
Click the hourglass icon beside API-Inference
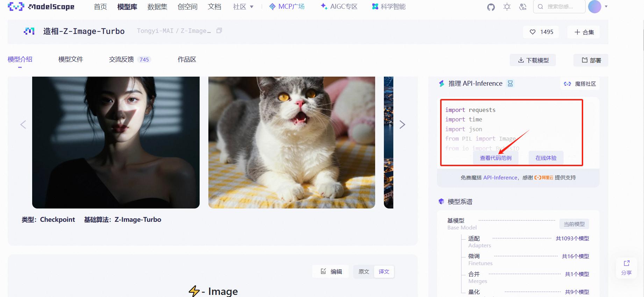pyautogui.click(x=510, y=84)
